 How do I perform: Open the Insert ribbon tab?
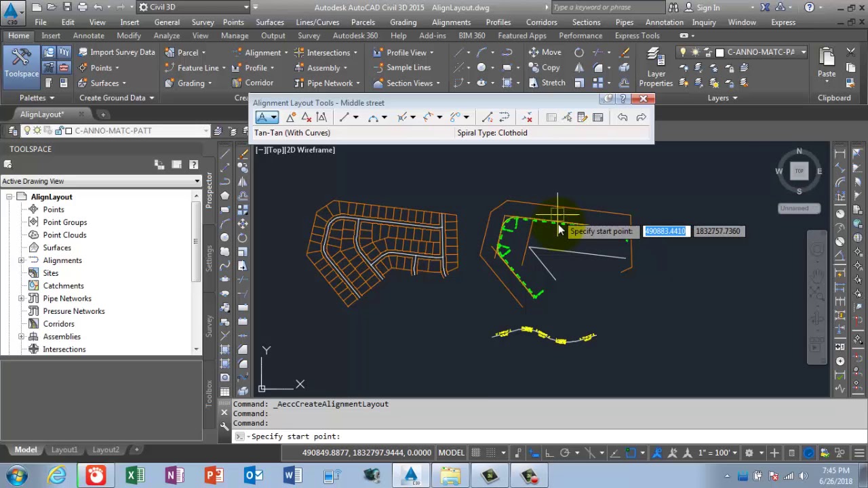coord(51,36)
